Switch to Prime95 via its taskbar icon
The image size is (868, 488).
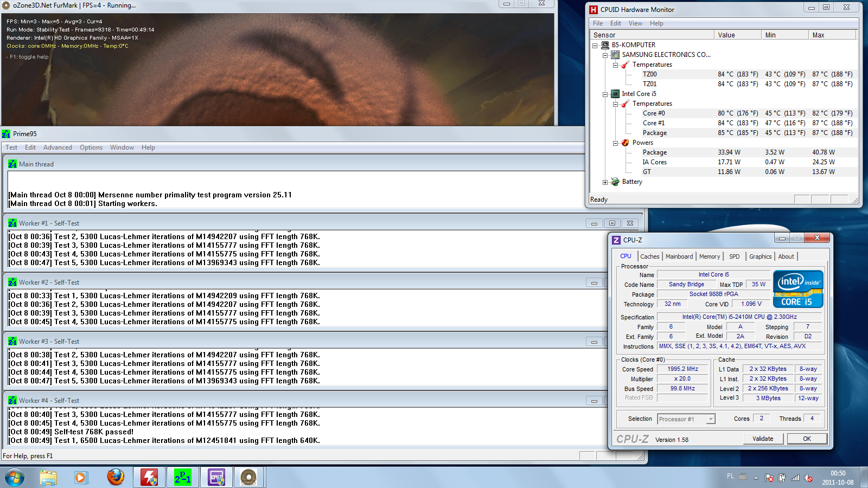click(183, 478)
